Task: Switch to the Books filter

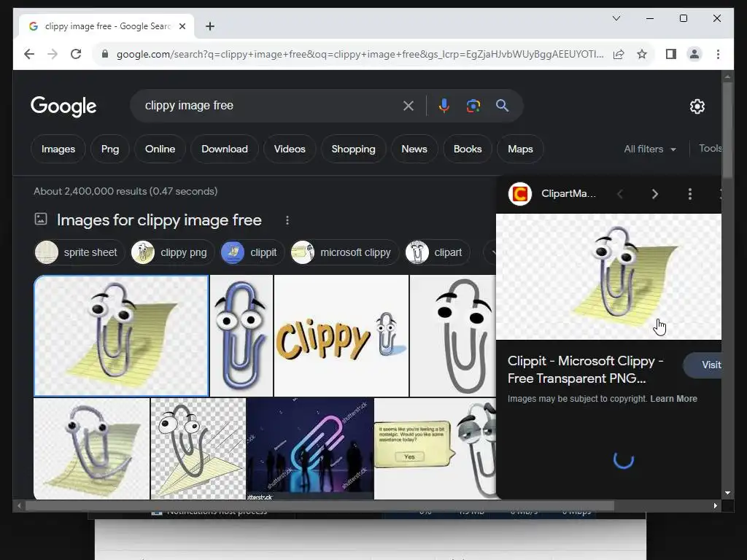Action: pyautogui.click(x=468, y=149)
